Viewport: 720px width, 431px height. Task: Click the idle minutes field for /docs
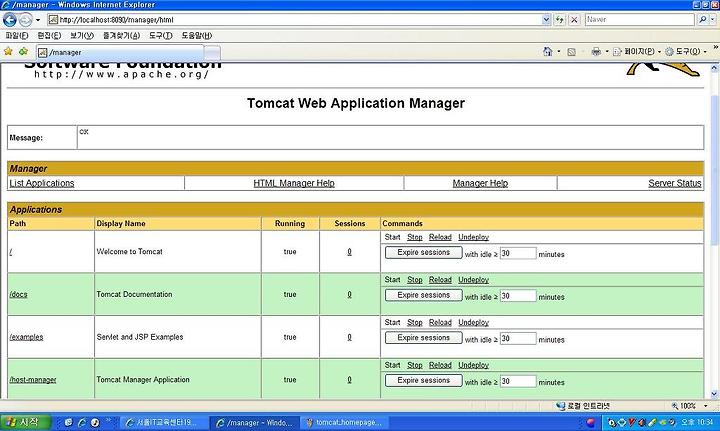518,296
